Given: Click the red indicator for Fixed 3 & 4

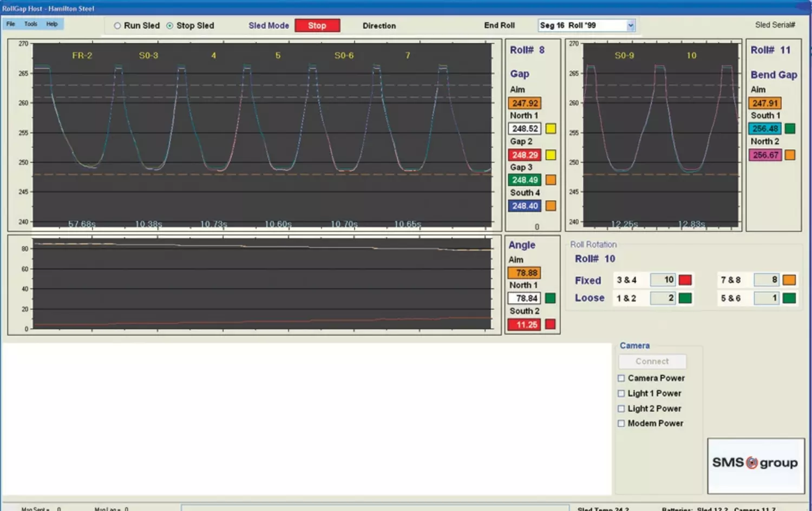Looking at the screenshot, I should (685, 280).
